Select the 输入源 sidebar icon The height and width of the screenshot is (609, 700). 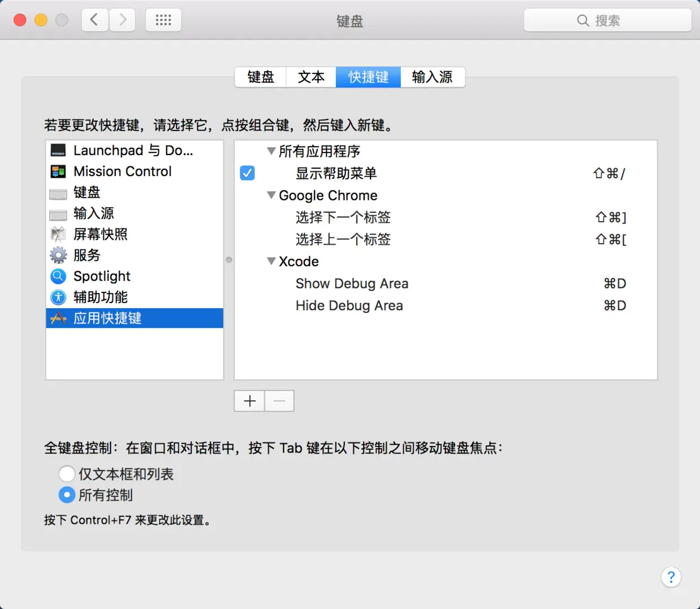coord(58,213)
